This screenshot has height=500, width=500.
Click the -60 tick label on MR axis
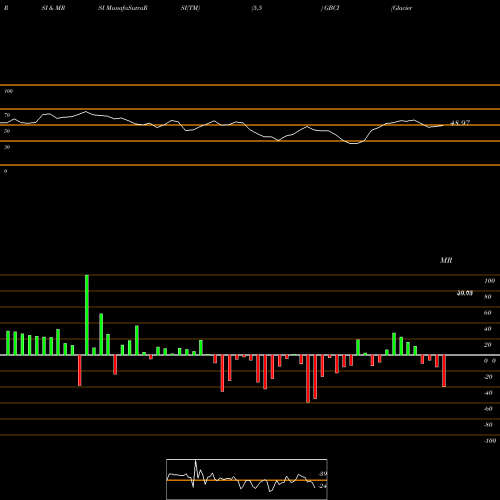point(488,409)
